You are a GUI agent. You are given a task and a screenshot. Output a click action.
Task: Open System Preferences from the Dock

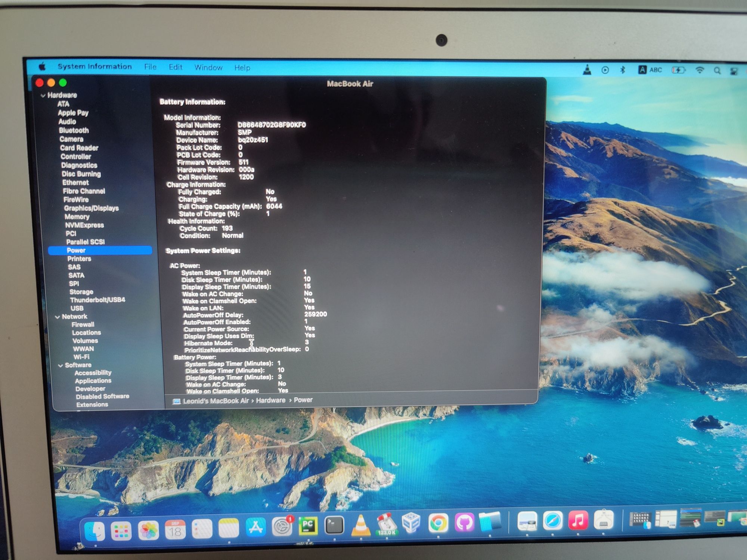[282, 526]
